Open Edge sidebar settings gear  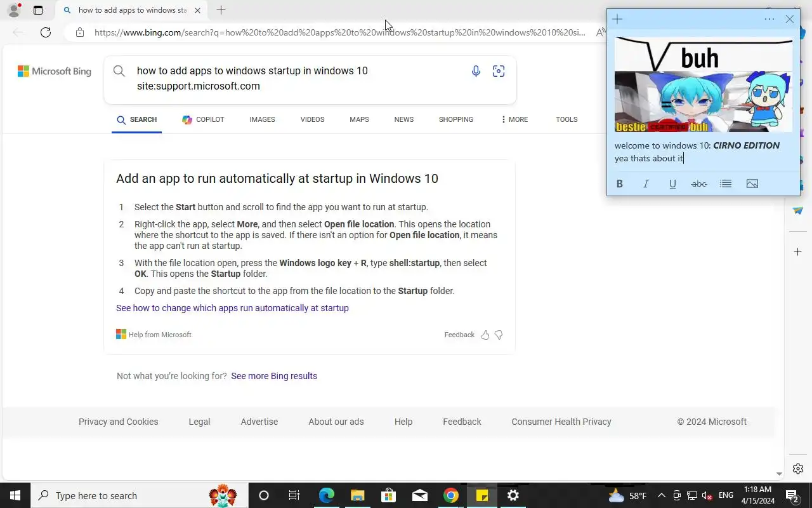pos(798,469)
